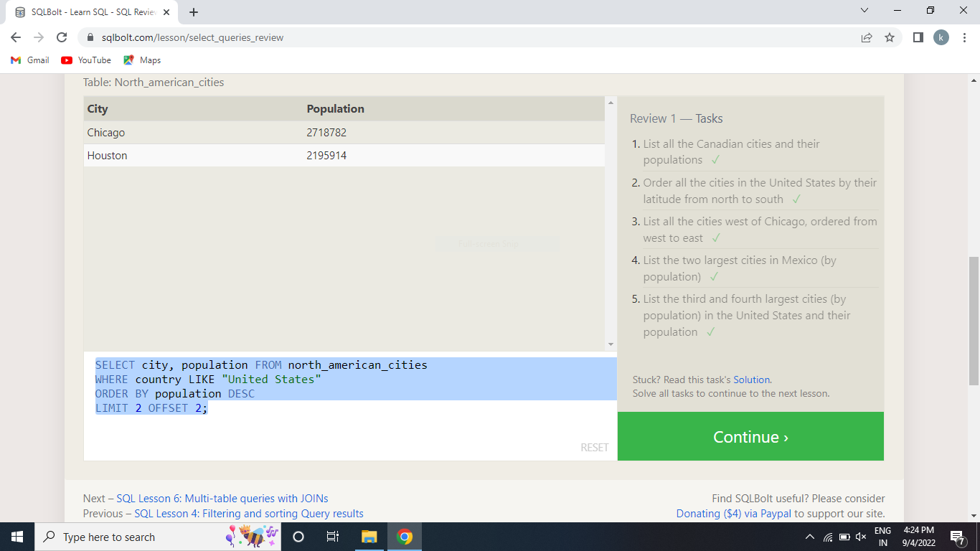Screen dimensions: 980x551
Task: Open the browser side panel
Action: coord(918,37)
